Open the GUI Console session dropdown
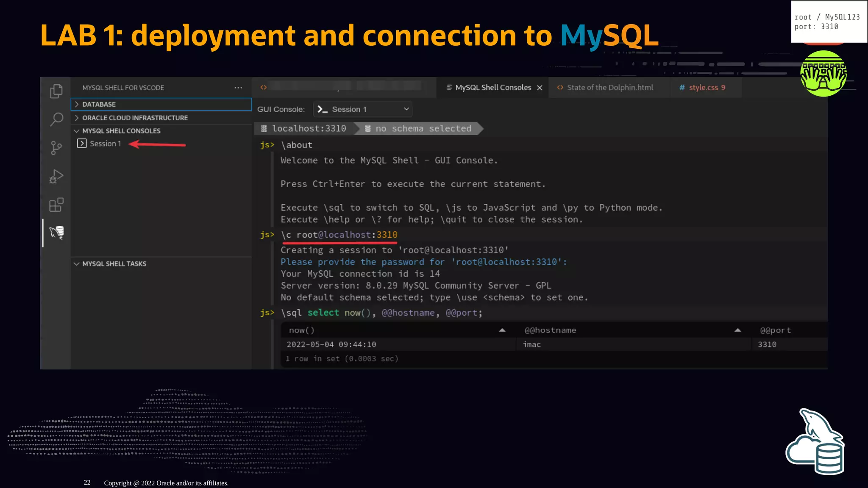The width and height of the screenshot is (868, 488). click(363, 109)
